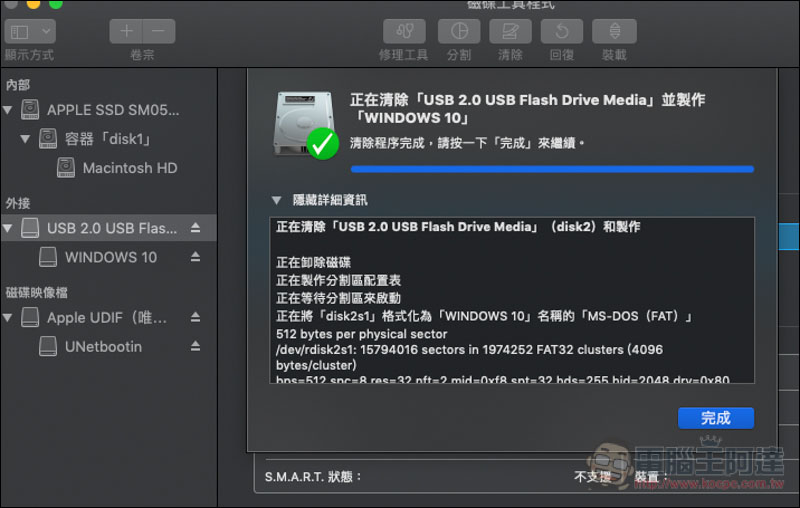Eject the WINDOWS 10 volume
800x508 pixels.
[x=195, y=257]
